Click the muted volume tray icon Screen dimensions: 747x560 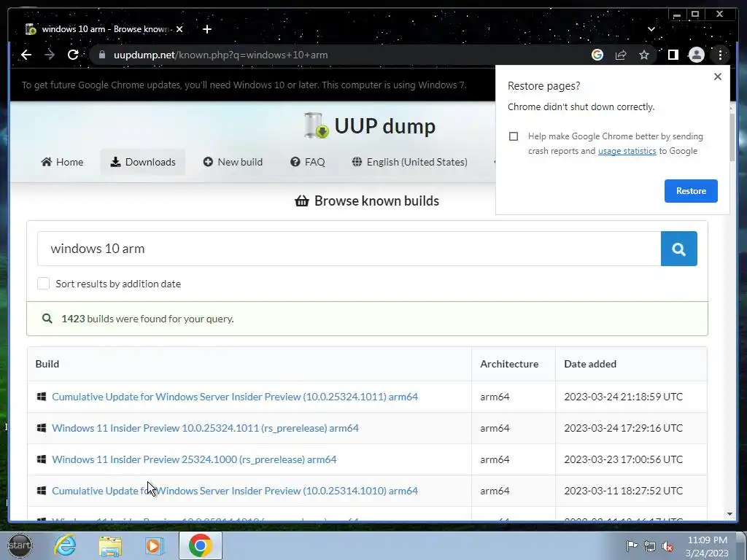(x=668, y=546)
